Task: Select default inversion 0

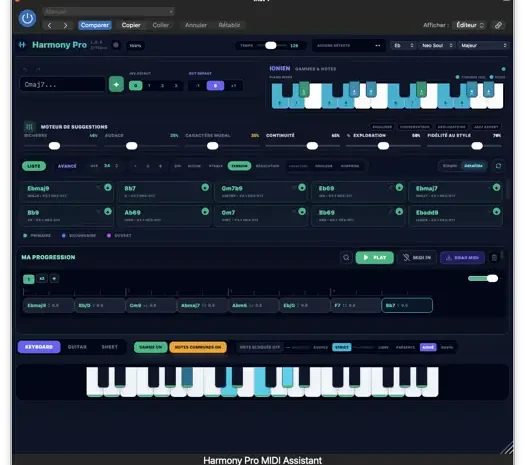Action: coord(136,86)
